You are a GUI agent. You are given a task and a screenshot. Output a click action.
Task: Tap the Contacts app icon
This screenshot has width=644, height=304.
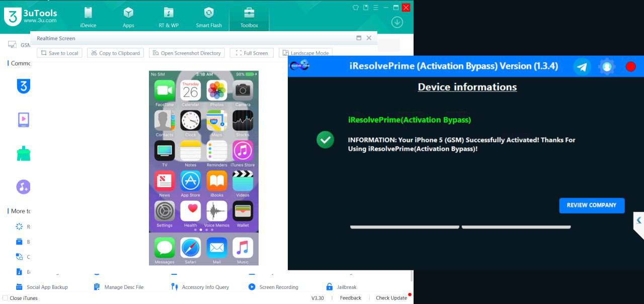tap(165, 121)
